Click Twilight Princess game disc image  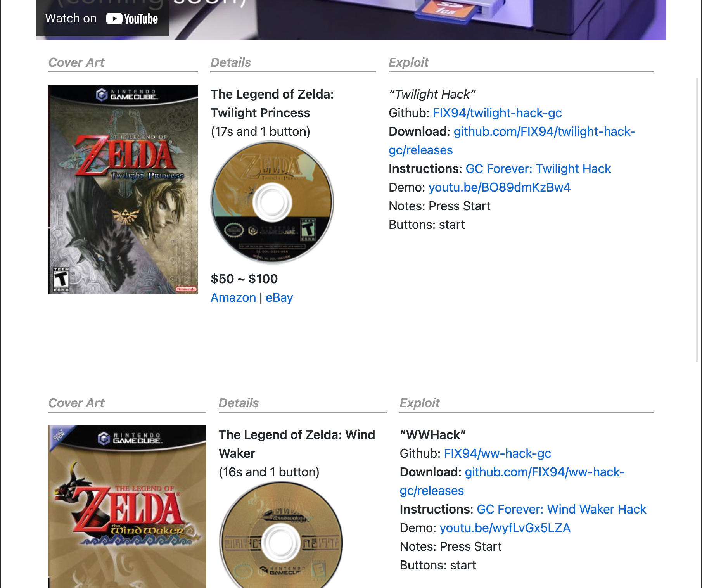coord(272,202)
